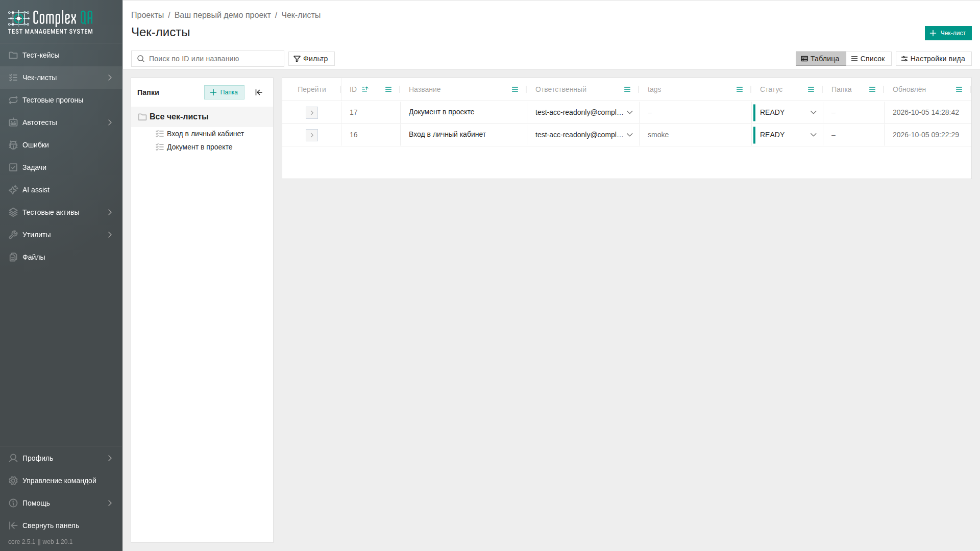Click the search magnifier icon
980x551 pixels.
(141, 59)
